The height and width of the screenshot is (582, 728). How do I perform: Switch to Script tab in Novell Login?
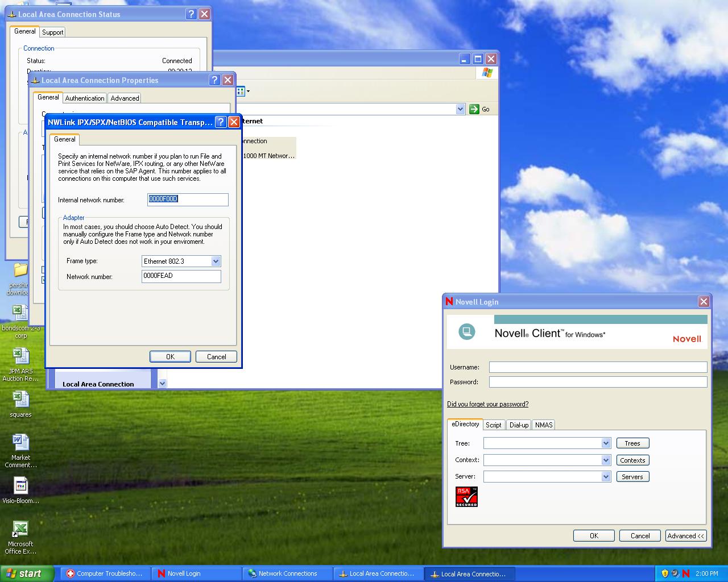[494, 425]
